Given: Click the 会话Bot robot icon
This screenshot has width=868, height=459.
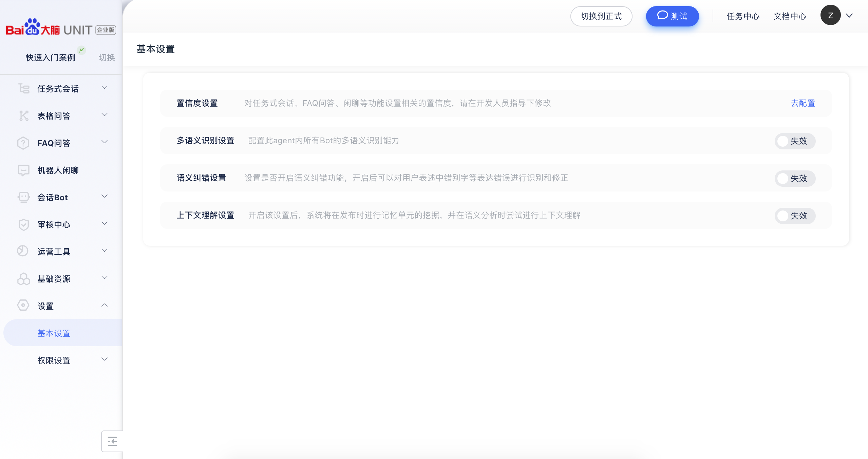Looking at the screenshot, I should 23,197.
